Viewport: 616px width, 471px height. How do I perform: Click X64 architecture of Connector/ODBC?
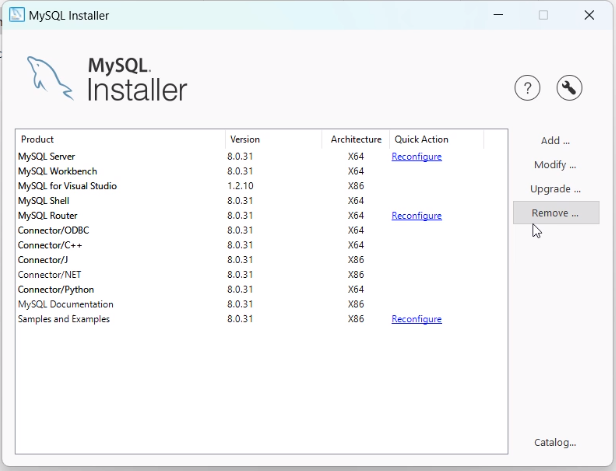pos(356,230)
